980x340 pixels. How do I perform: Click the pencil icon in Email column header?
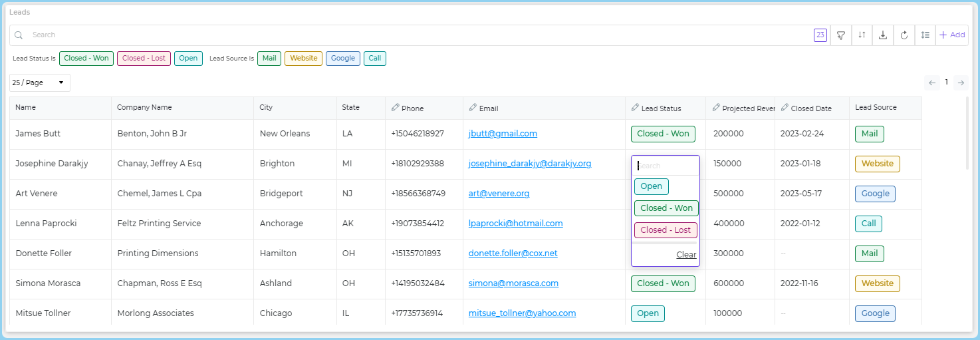473,108
